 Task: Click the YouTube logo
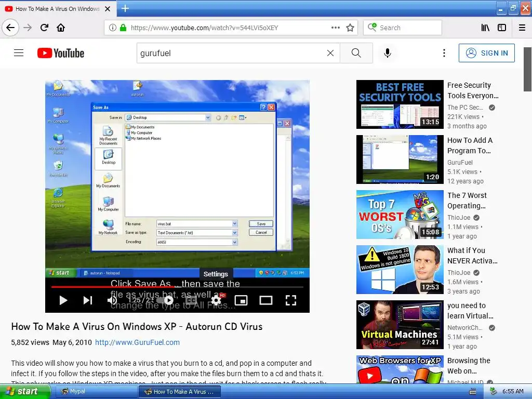tap(61, 53)
